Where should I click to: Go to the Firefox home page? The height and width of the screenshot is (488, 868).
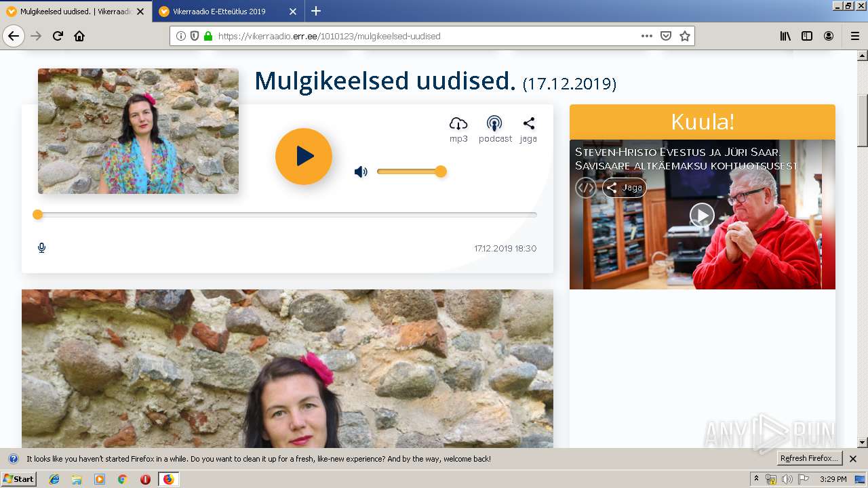pos(79,37)
